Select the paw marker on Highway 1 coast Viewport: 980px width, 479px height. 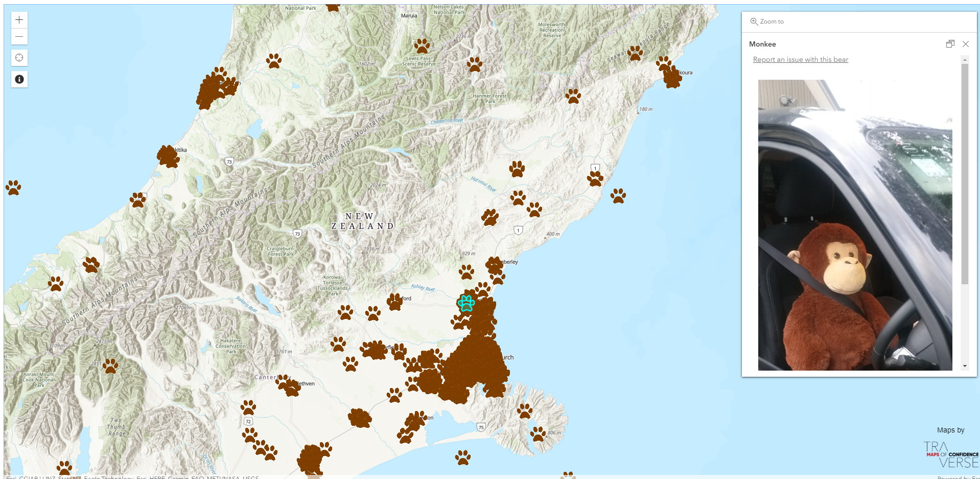click(x=595, y=179)
